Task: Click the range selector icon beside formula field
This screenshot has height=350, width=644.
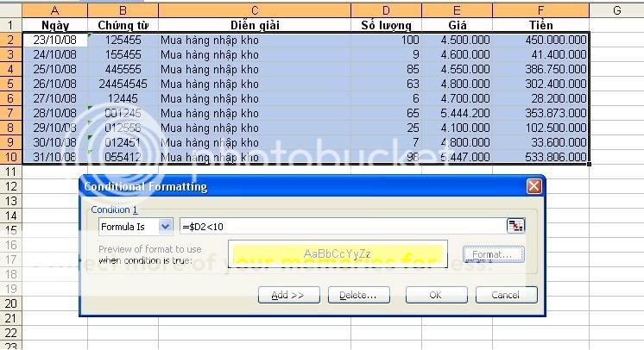Action: 515,226
